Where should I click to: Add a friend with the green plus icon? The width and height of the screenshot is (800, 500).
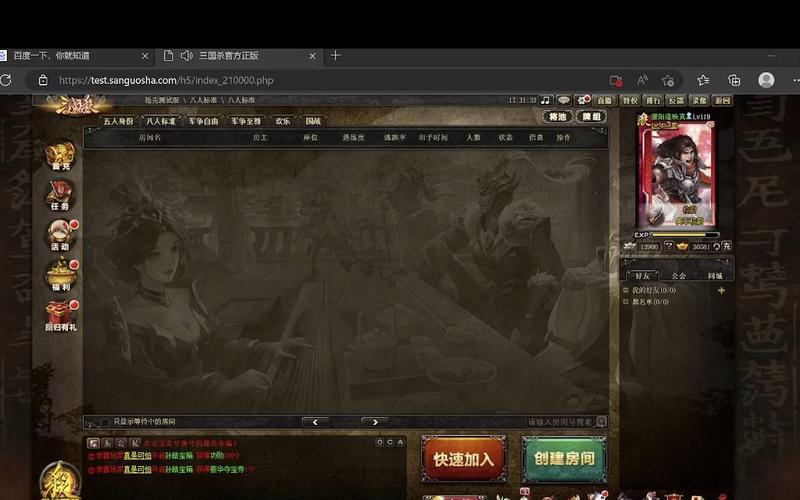(x=721, y=290)
